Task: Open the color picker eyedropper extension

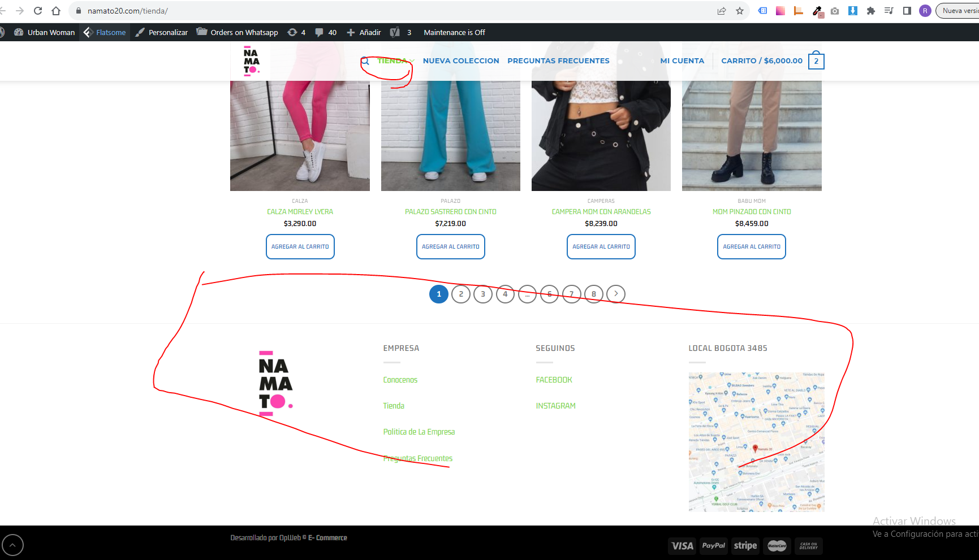Action: tap(817, 11)
